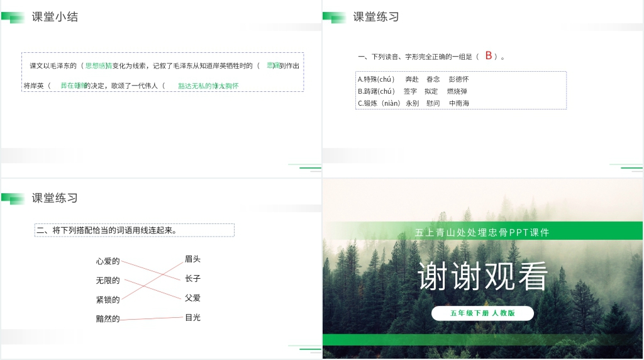Click the green answer 葬在朝鲜
This screenshot has width=644, height=360.
pos(74,86)
